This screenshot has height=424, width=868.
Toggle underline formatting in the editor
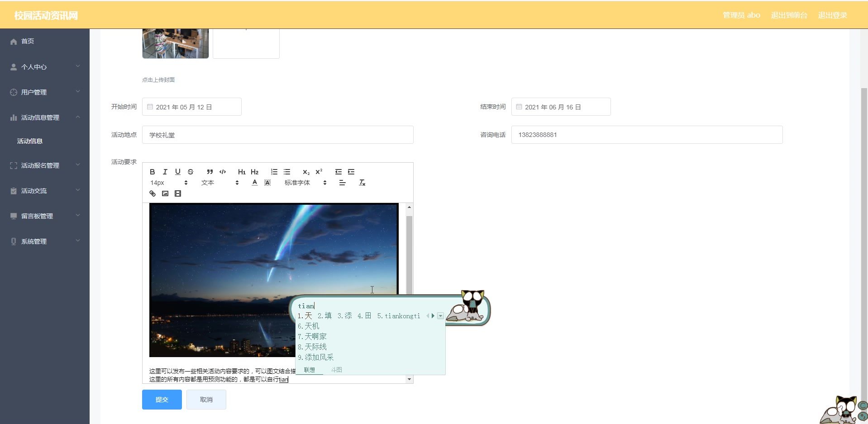(178, 172)
